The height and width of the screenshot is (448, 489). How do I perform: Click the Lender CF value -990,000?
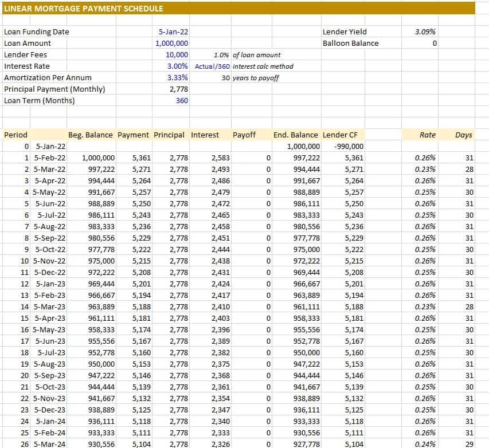[349, 147]
